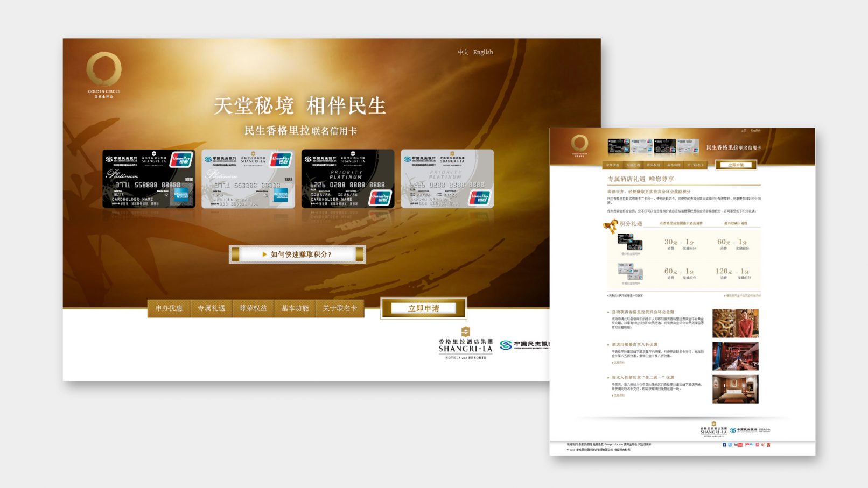Click 专属酒店礼遇 唯您尊享 heading on inner page
Viewport: 868px width, 488px height.
point(641,179)
